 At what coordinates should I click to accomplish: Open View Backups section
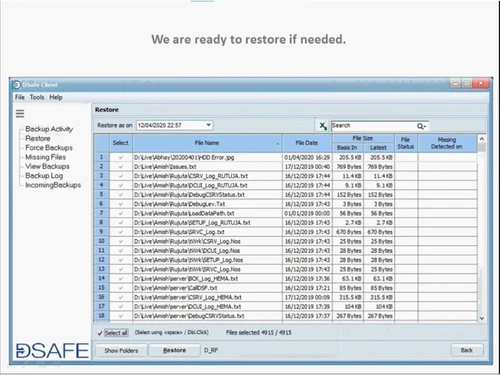point(47,166)
